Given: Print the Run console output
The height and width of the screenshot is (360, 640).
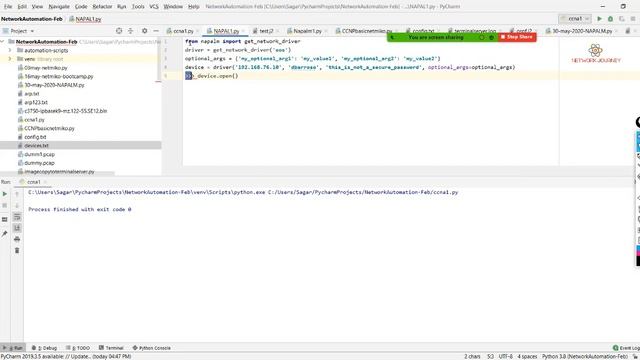Looking at the screenshot, I should point(17,239).
